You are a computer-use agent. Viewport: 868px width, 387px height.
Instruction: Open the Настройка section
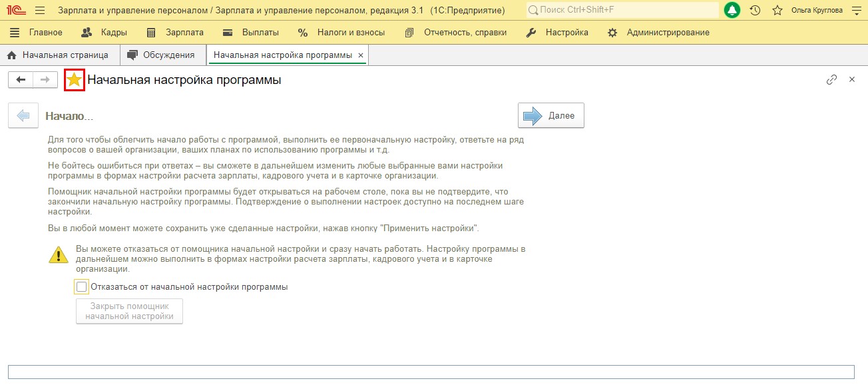pos(557,33)
